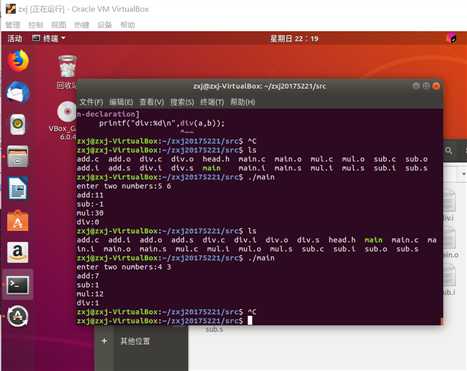Screen dimensions: 467x371
Task: Click the plus icon beside 其他位置
Action: coord(104,341)
